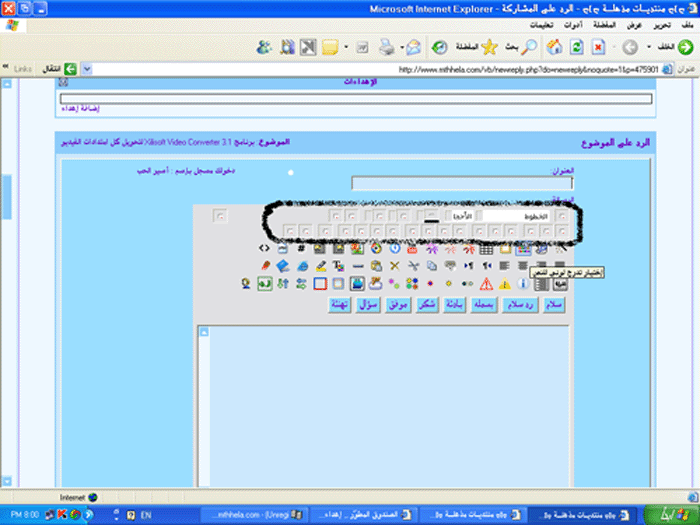Open Favorites via the star icon
Image resolution: width=700 pixels, height=525 pixels.
(490, 47)
